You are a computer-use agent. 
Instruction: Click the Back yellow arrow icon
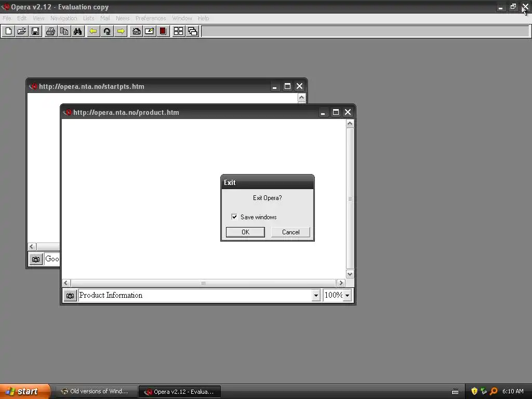93,31
